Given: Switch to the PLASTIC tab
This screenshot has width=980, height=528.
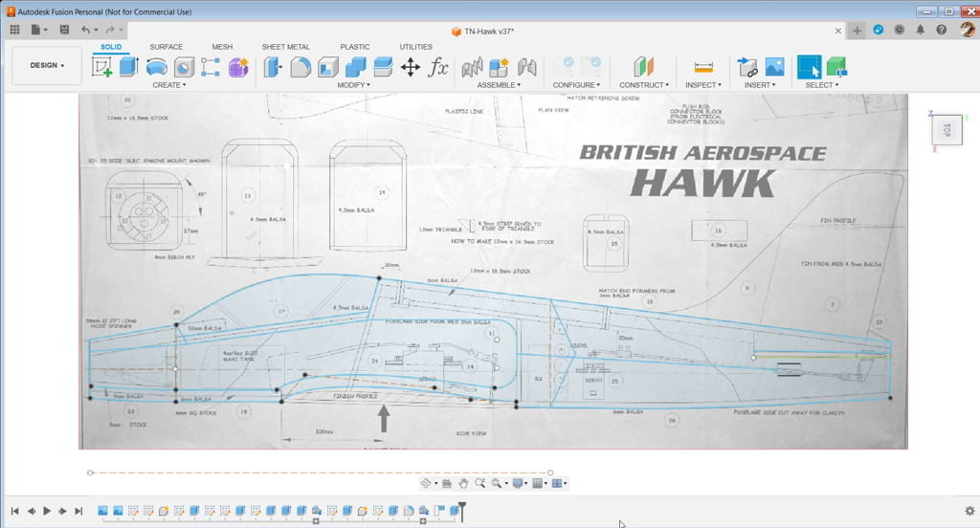Looking at the screenshot, I should [354, 47].
